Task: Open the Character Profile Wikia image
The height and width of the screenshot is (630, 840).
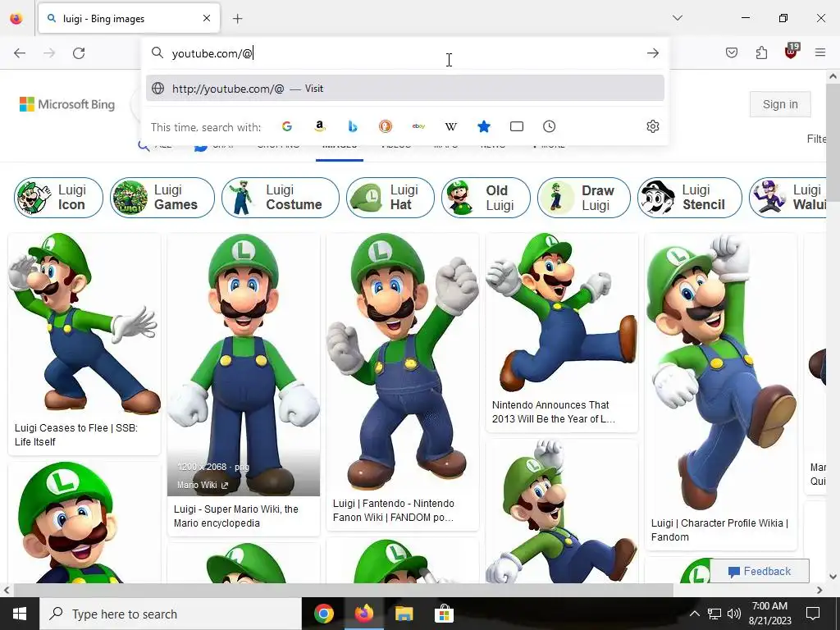Action: tap(721, 372)
